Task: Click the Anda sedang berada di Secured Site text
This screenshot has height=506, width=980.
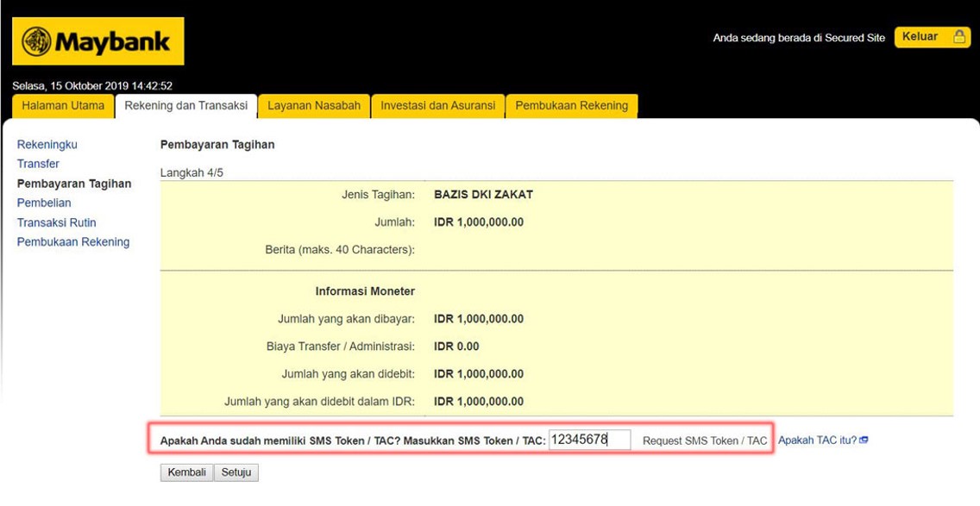Action: pos(799,37)
